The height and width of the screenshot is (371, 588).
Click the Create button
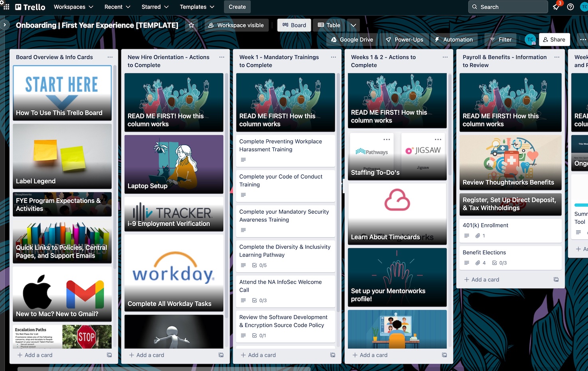point(237,7)
